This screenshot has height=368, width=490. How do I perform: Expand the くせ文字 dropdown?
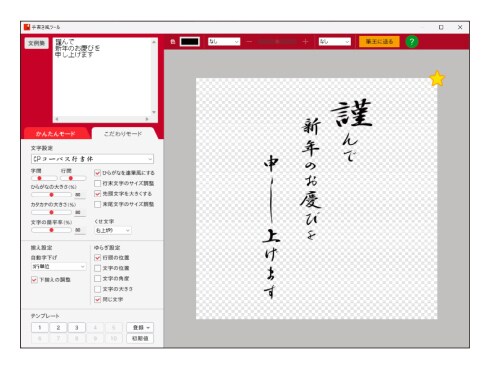pos(113,230)
